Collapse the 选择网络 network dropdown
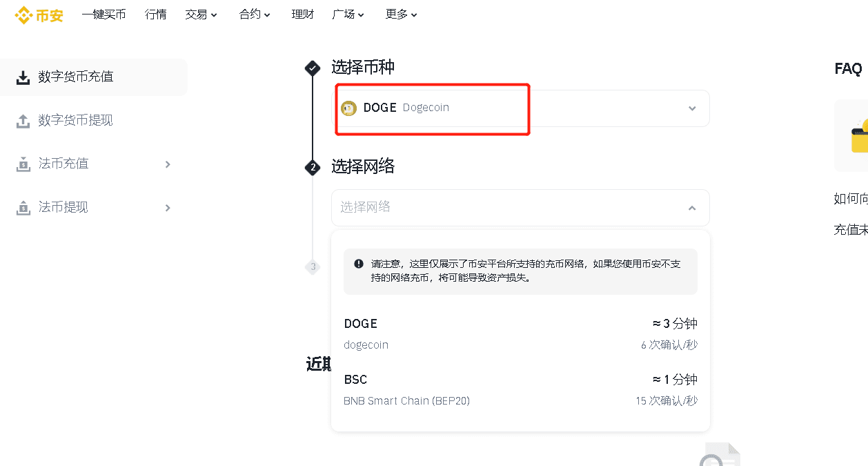The width and height of the screenshot is (868, 466). pos(691,207)
